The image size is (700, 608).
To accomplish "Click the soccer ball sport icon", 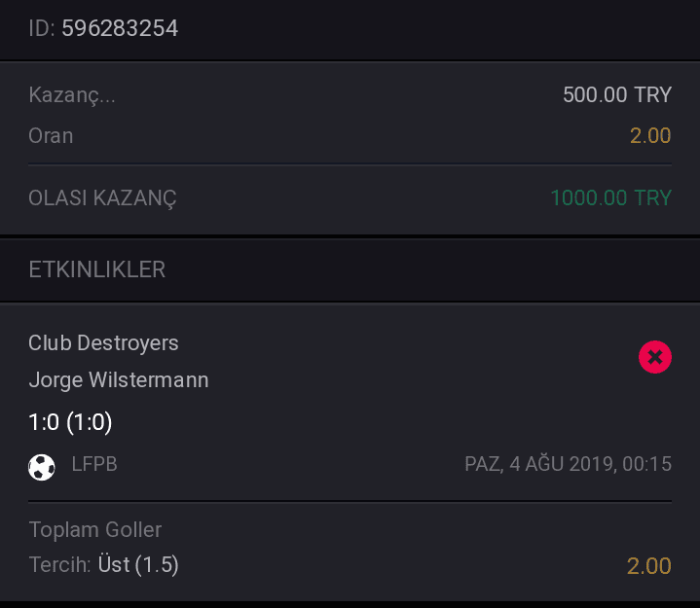I will (42, 467).
